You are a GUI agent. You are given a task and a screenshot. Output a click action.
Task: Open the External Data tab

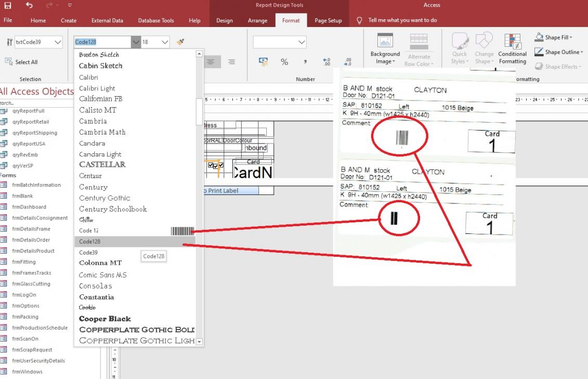(x=107, y=20)
